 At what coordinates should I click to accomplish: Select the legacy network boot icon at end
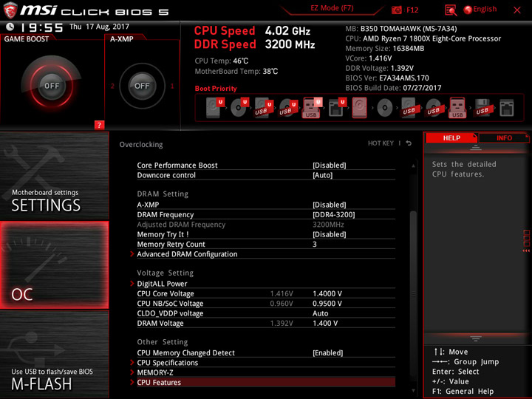pyautogui.click(x=507, y=108)
